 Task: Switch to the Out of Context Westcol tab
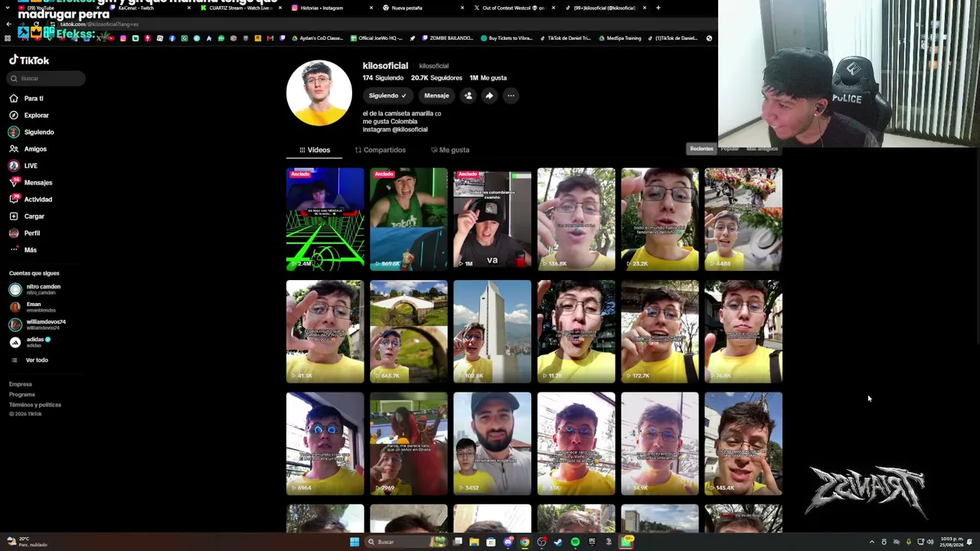tap(514, 8)
